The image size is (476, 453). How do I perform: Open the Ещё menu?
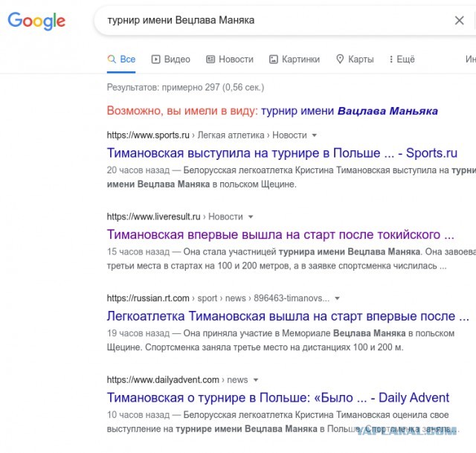pos(402,59)
